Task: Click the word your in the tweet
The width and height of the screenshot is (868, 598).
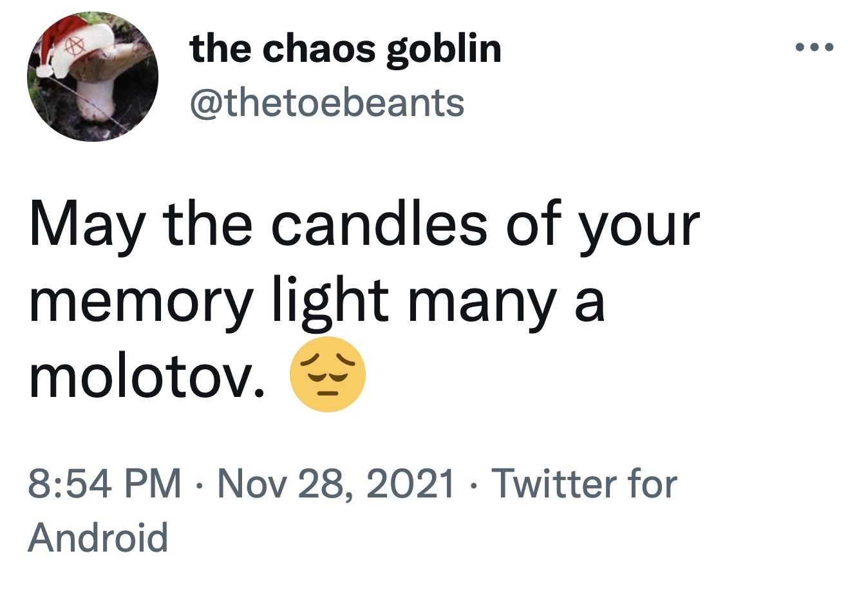Action: coord(638,225)
